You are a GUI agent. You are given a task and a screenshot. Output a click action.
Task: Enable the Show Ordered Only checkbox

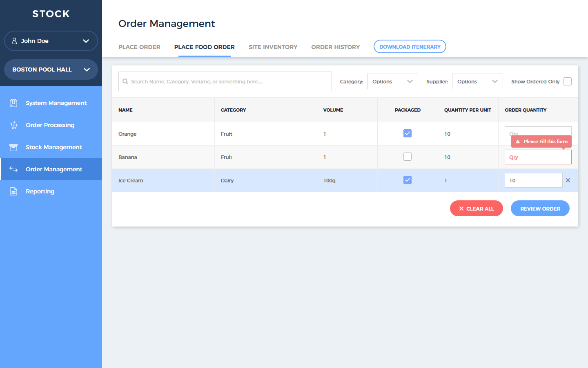[567, 81]
